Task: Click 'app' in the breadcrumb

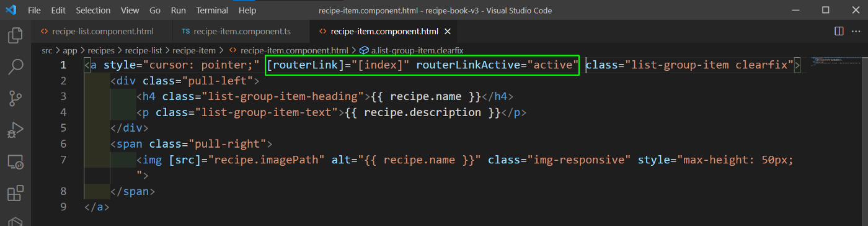Action: [70, 50]
